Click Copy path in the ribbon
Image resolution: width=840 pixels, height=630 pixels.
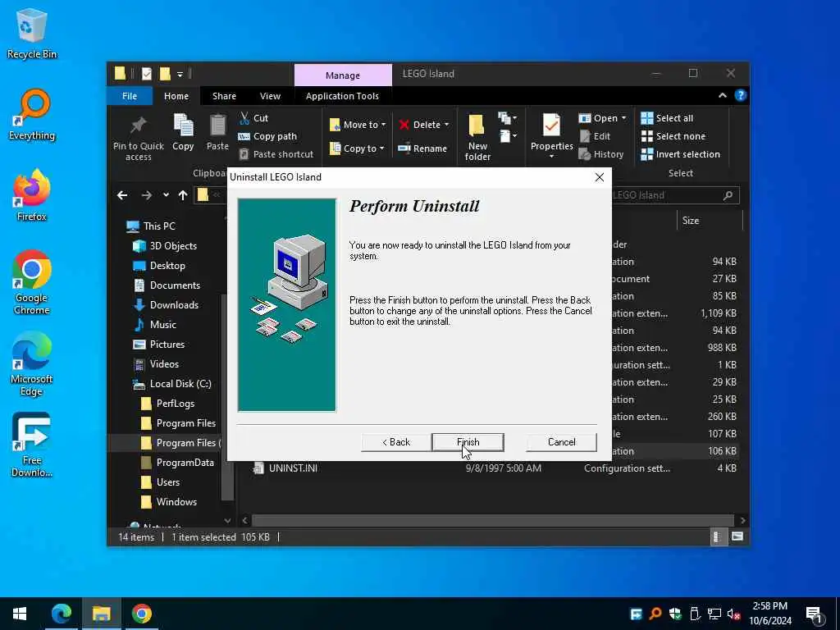[x=267, y=136]
